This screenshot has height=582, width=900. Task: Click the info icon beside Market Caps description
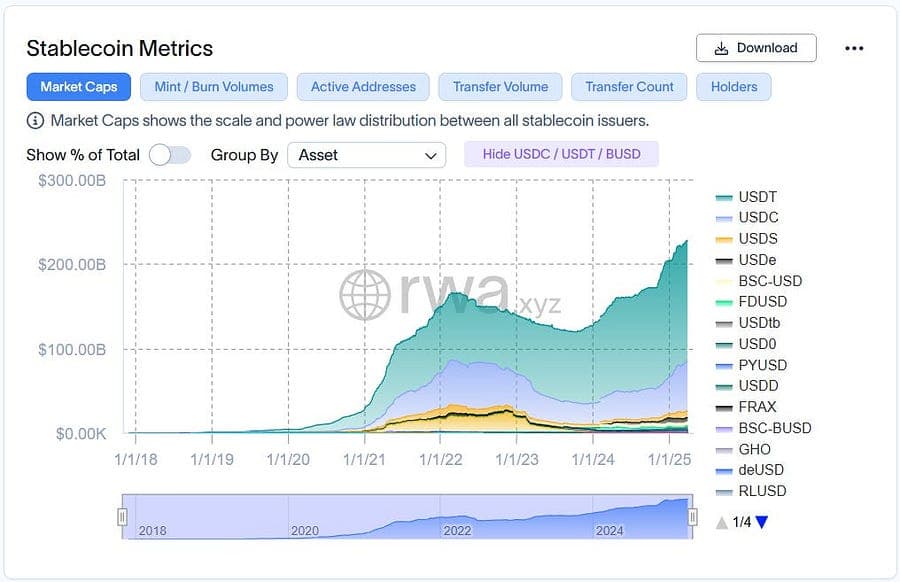[x=35, y=121]
